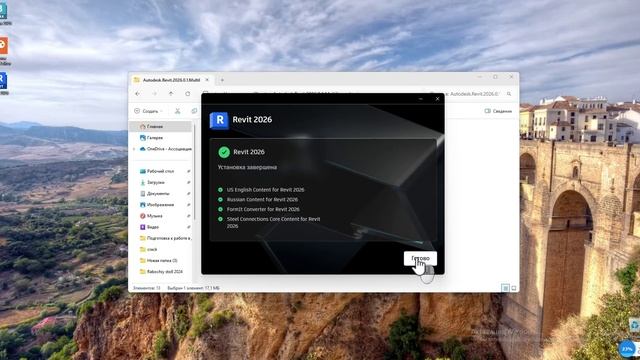Click the 'Установка завершена' status text
The height and width of the screenshot is (360, 640).
(x=247, y=167)
